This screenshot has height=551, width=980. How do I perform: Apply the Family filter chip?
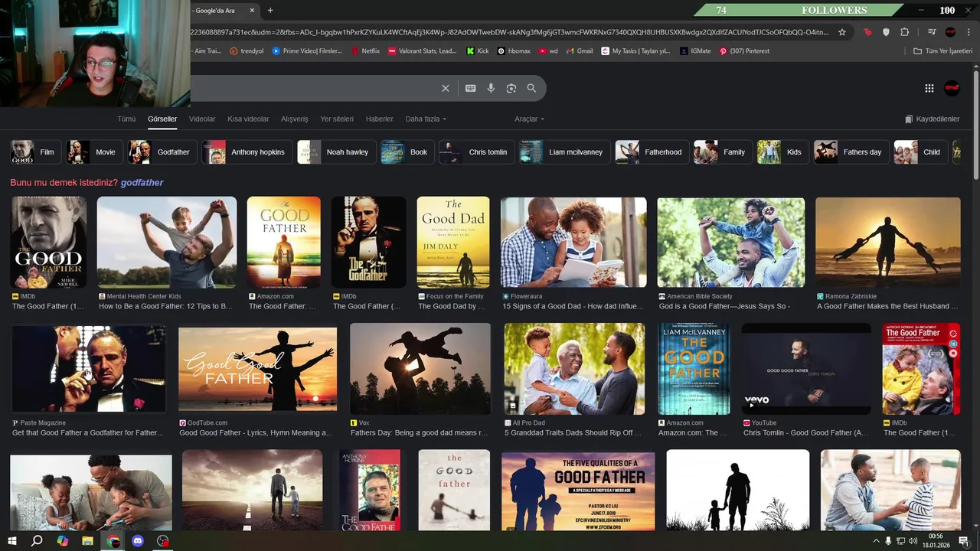(723, 152)
